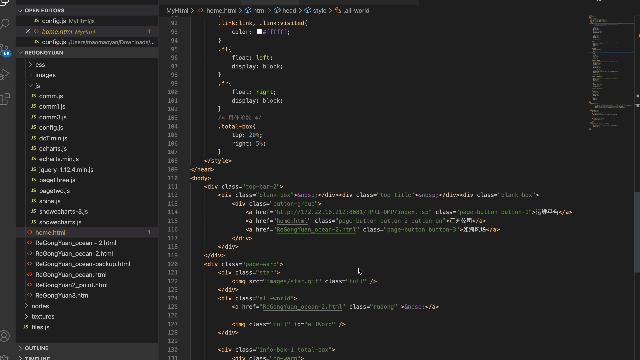Click html element in the breadcrumb

pyautogui.click(x=259, y=11)
